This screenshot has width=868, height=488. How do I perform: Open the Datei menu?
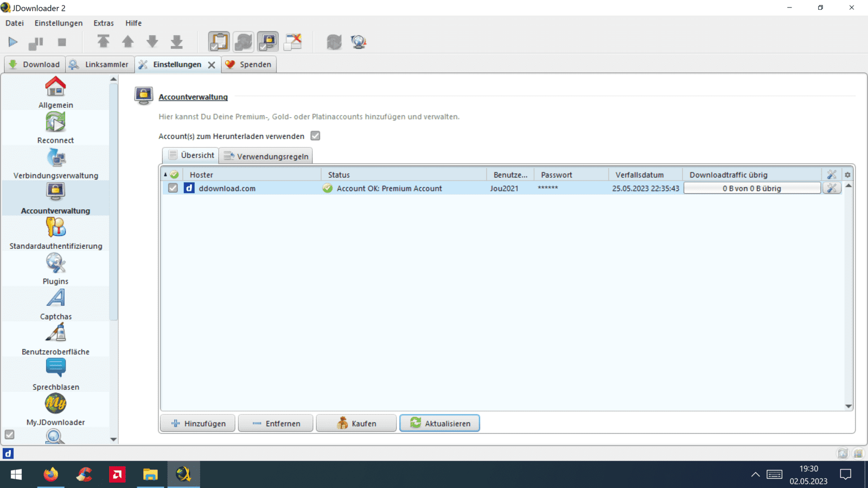pyautogui.click(x=15, y=23)
